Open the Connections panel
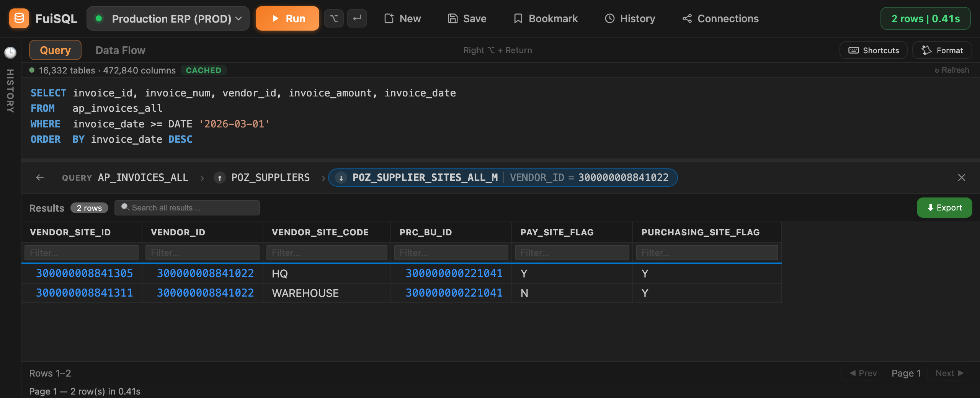980x398 pixels. [x=720, y=18]
